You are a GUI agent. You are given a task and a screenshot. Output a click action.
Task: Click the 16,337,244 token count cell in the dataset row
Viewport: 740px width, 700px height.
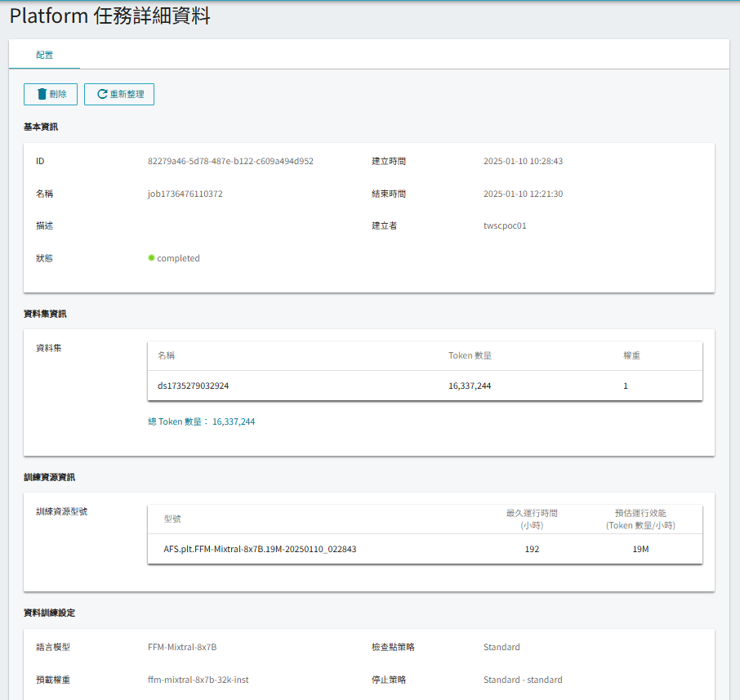[x=470, y=386]
